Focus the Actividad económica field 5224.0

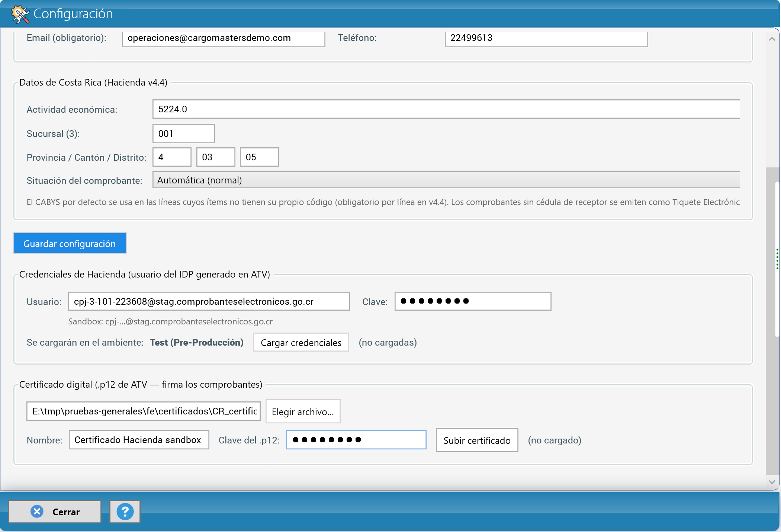pos(446,109)
